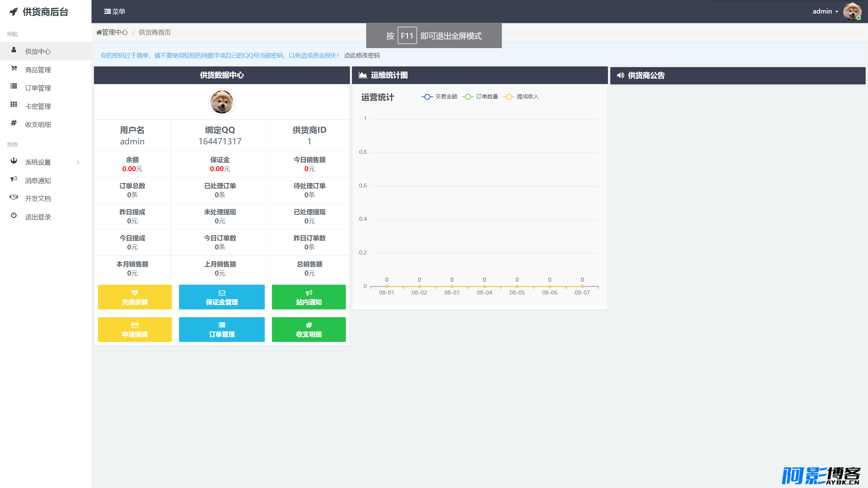Click the handshake icon beside 开发文档
This screenshot has width=868, height=488.
click(14, 197)
